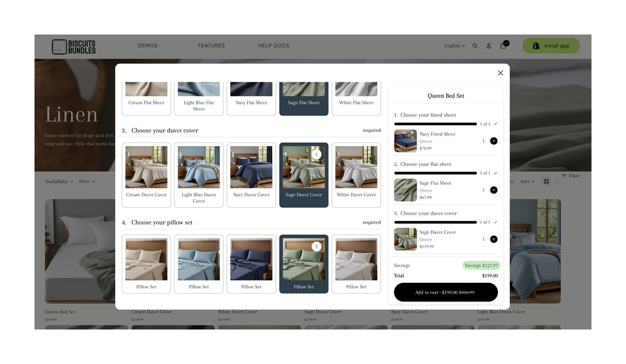
Task: Open Light Blue Duvet Cover product link
Action: 501,312
